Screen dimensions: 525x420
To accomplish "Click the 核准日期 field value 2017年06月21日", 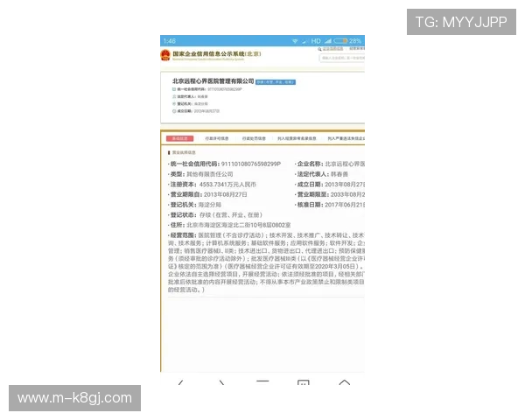I will point(345,205).
